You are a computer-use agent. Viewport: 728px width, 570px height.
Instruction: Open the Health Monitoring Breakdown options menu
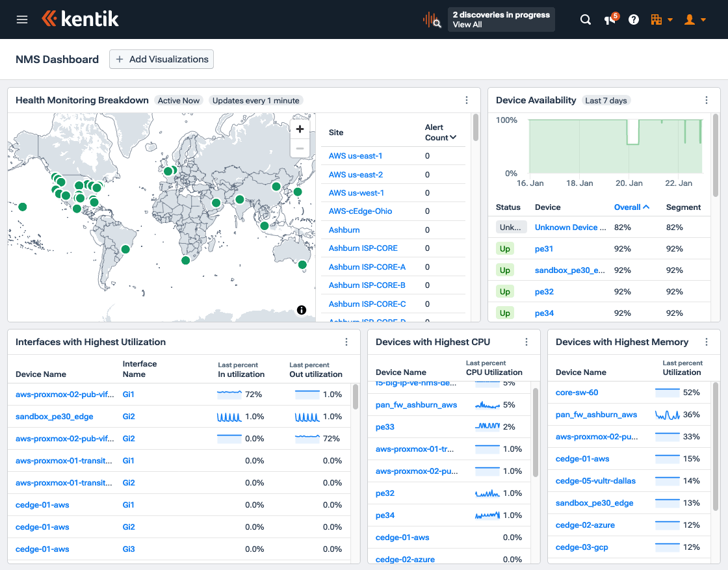tap(466, 100)
